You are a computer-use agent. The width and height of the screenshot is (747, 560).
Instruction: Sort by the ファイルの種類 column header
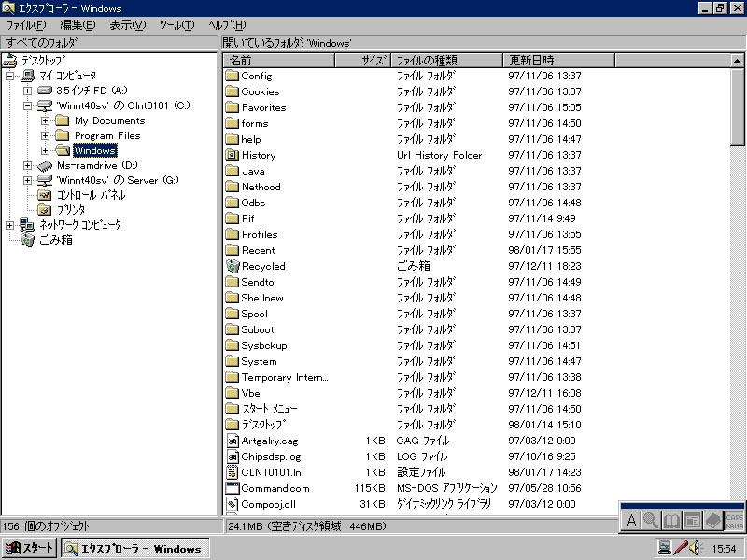point(447,61)
